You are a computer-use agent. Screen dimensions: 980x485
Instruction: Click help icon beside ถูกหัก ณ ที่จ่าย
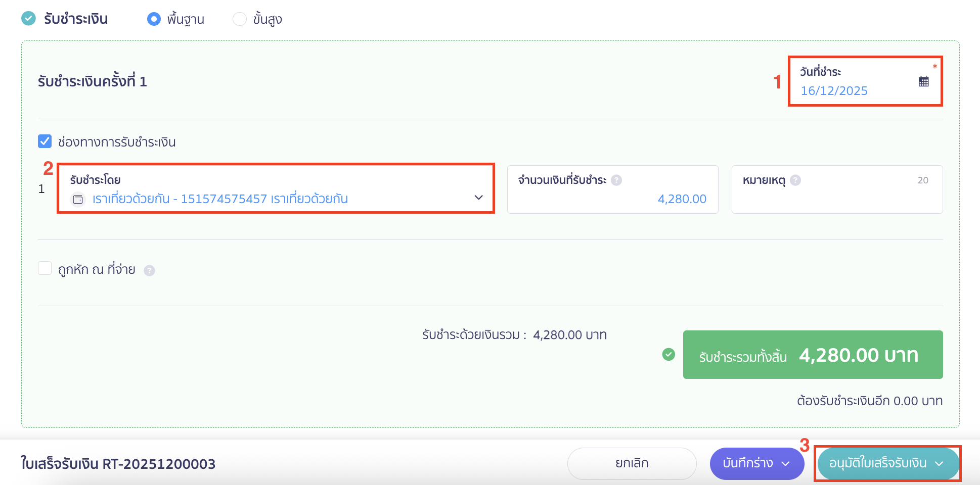coord(149,270)
